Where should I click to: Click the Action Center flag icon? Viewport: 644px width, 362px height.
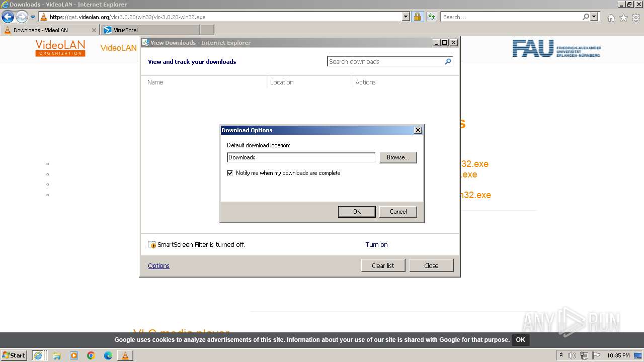click(596, 355)
